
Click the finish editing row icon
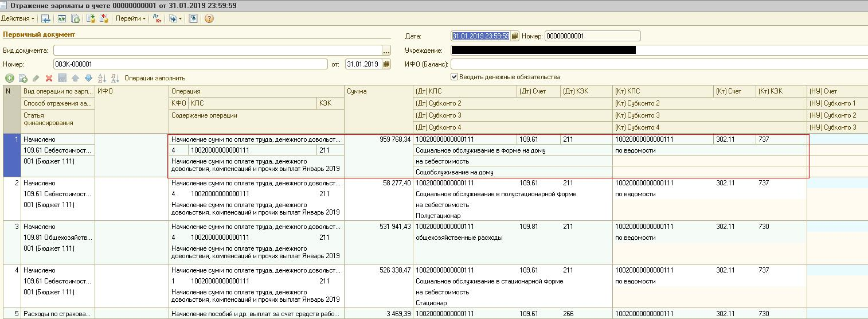tap(62, 78)
